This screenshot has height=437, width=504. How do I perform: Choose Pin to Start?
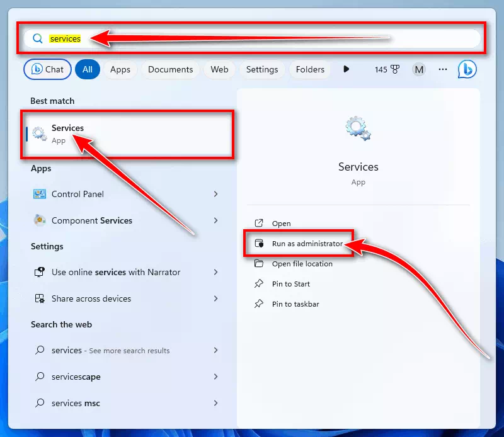291,284
